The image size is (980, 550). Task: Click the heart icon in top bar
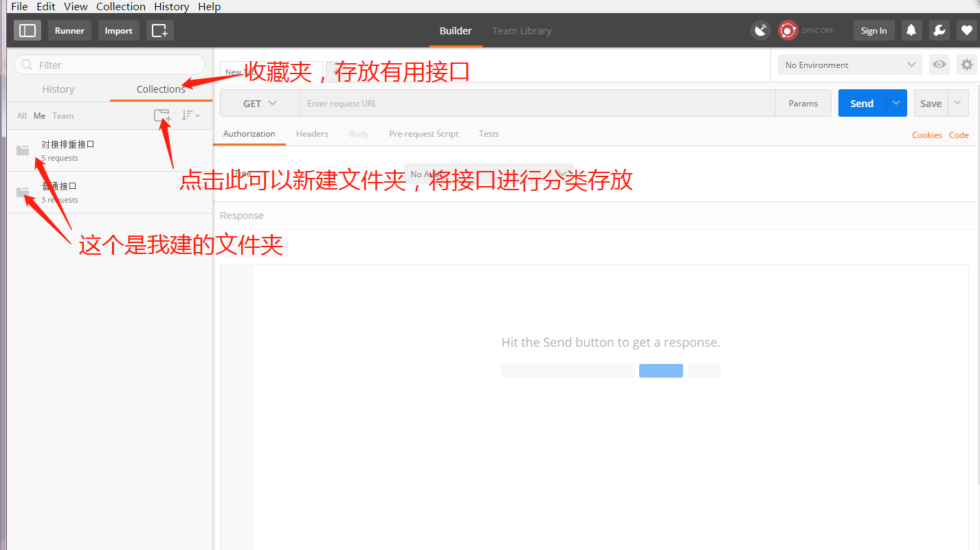point(967,30)
